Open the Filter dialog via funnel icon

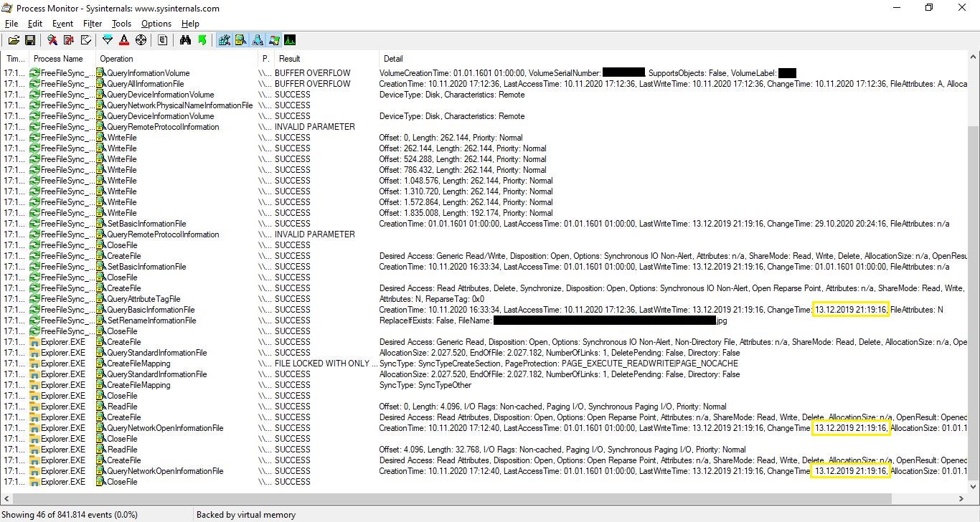(108, 40)
